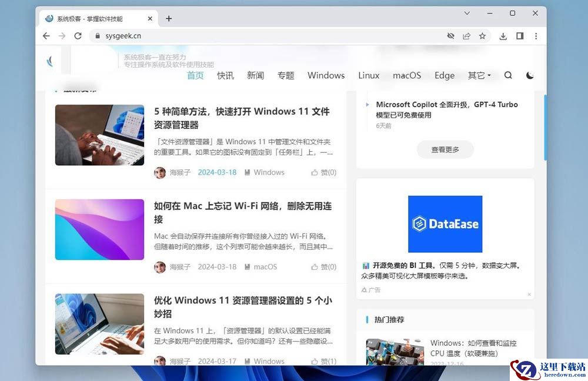
Task: Open the three-dot browser menu
Action: tap(536, 36)
